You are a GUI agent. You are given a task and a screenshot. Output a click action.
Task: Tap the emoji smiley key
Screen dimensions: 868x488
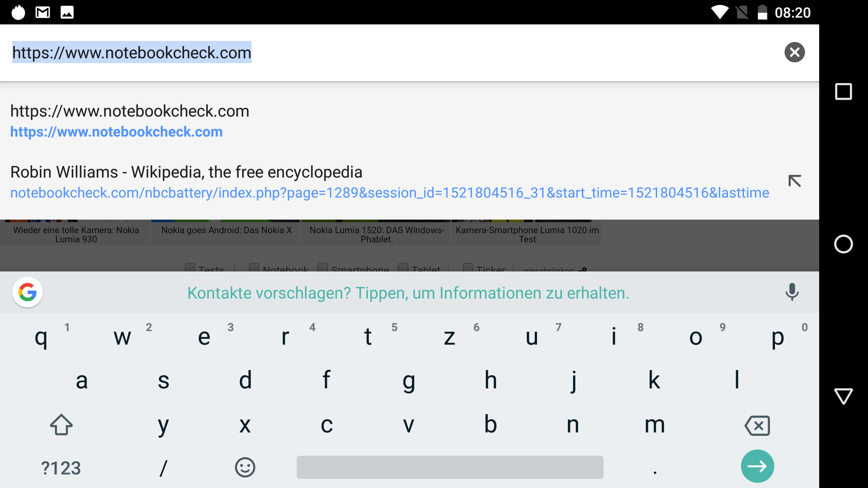click(245, 467)
